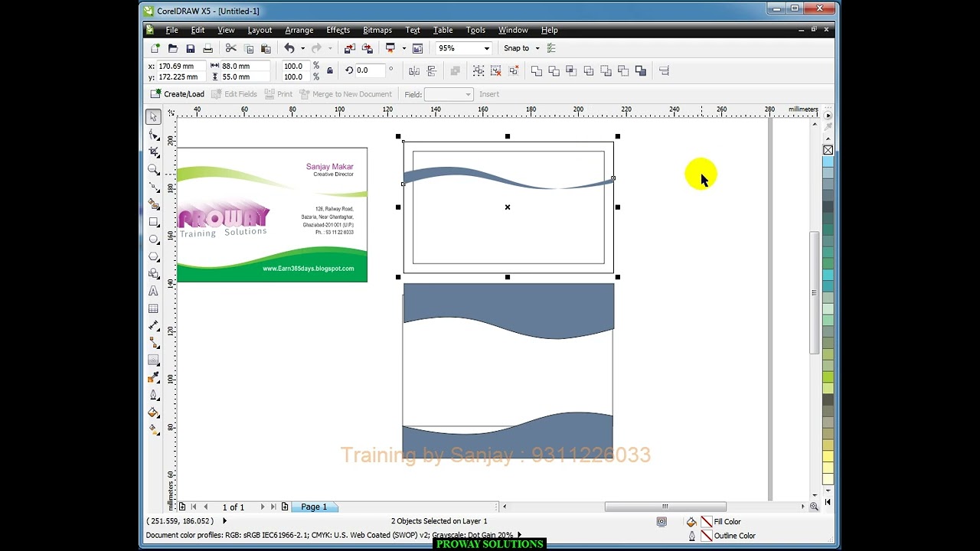Viewport: 980px width, 551px height.
Task: Select the Blend interactive tool
Action: [x=153, y=360]
